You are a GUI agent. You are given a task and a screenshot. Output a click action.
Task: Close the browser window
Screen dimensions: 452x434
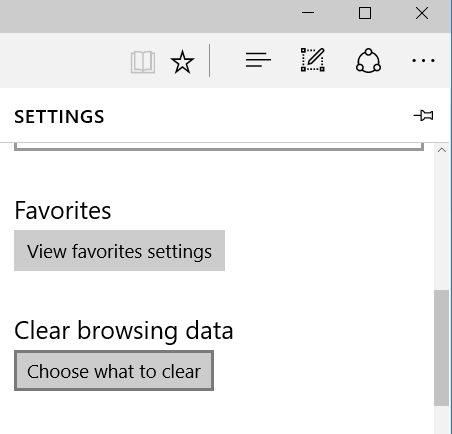(422, 13)
